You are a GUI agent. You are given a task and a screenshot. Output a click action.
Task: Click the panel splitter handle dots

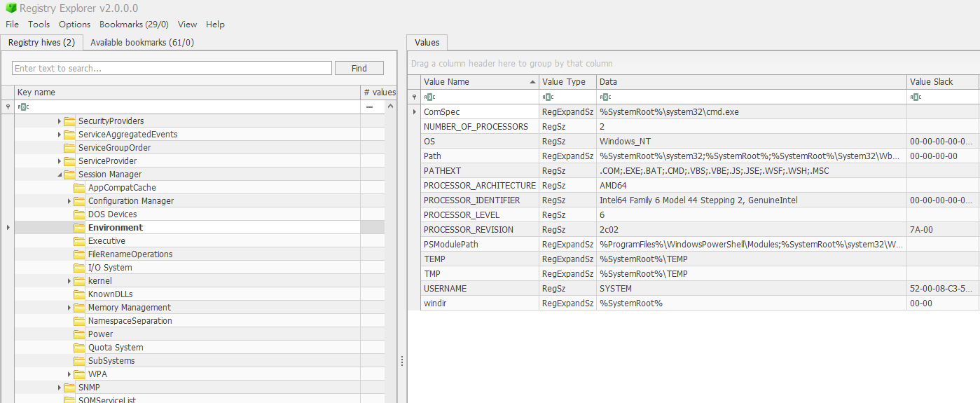(x=401, y=361)
